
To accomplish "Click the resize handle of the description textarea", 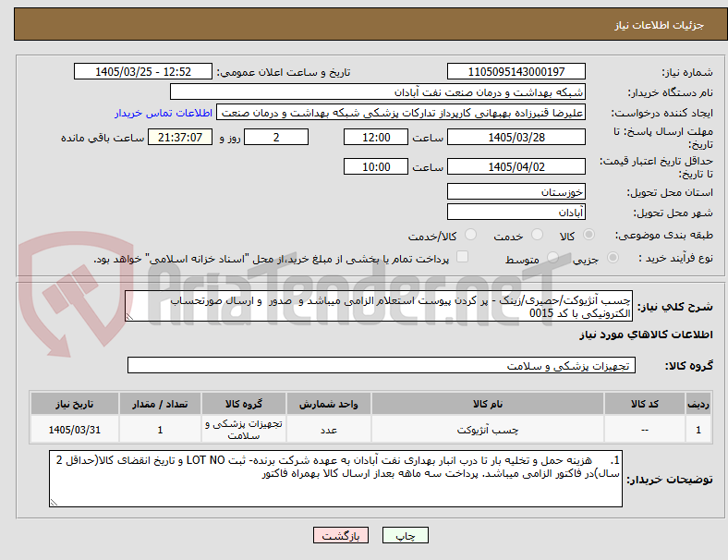I will pos(129,317).
